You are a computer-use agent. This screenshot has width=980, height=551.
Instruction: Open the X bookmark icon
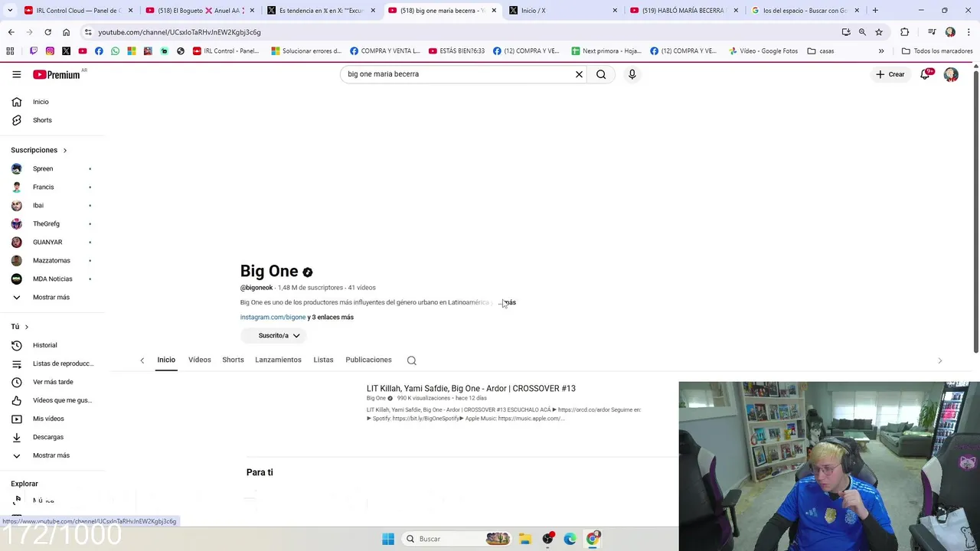[x=66, y=51]
